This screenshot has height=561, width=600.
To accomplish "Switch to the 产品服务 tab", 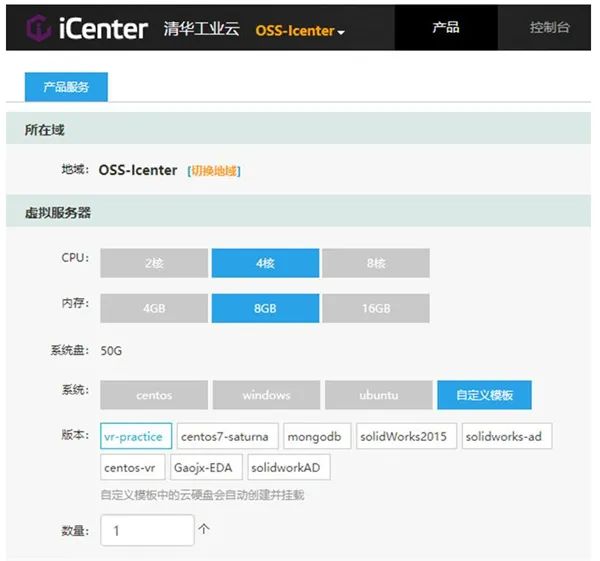I will coord(66,87).
